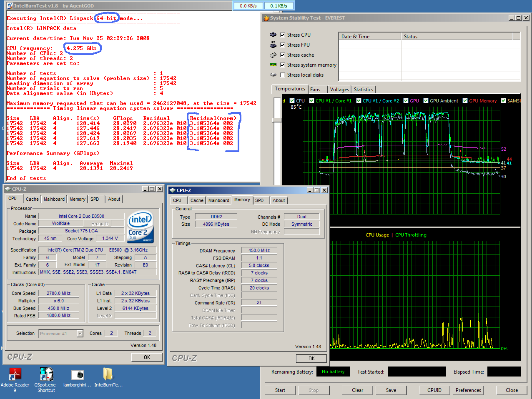
Task: Switch to Statistics tab in EVEREST
Action: [364, 90]
